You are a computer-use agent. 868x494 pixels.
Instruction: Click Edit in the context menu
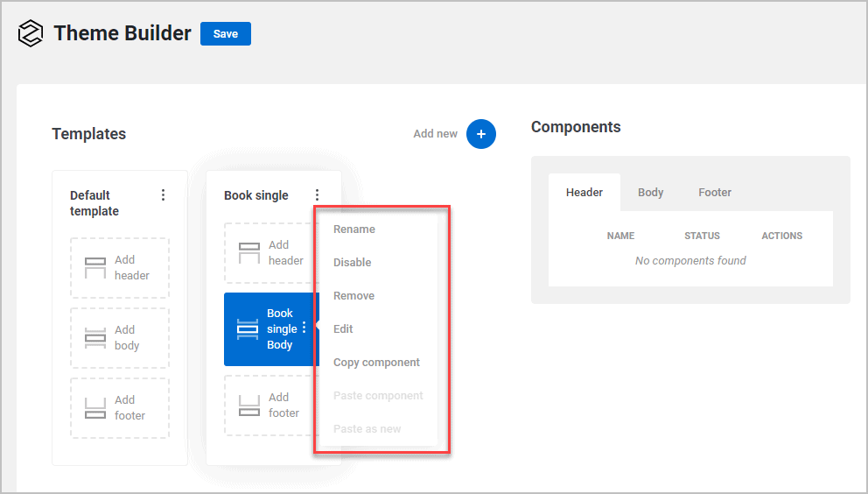point(344,329)
